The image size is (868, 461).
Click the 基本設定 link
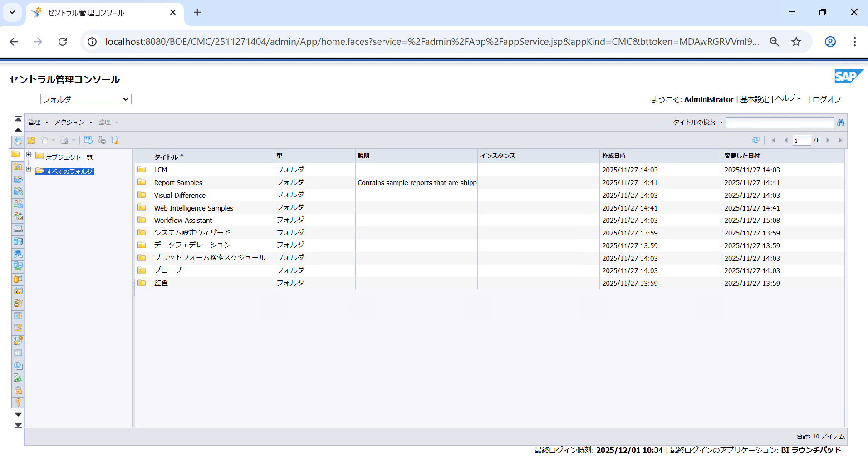[x=755, y=99]
